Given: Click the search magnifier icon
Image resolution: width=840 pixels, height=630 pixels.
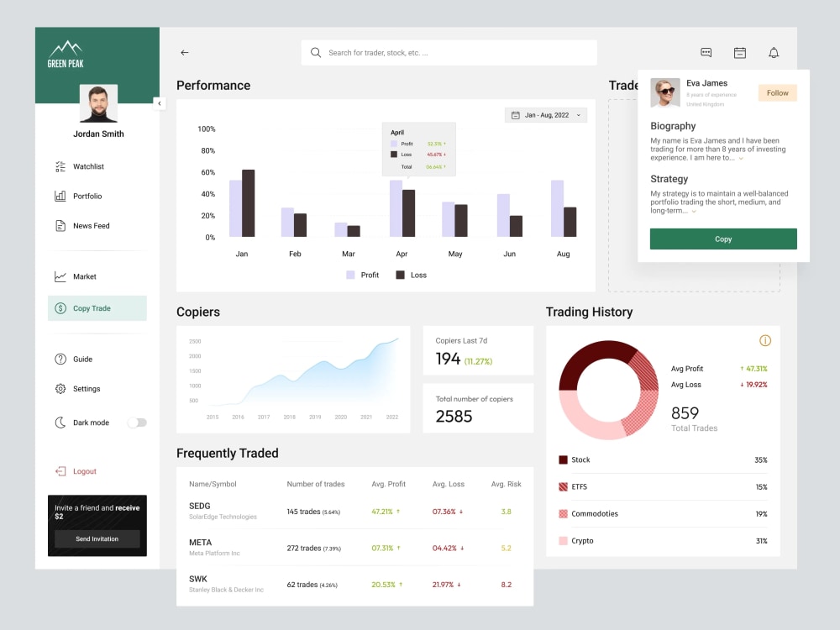Looking at the screenshot, I should [x=316, y=52].
